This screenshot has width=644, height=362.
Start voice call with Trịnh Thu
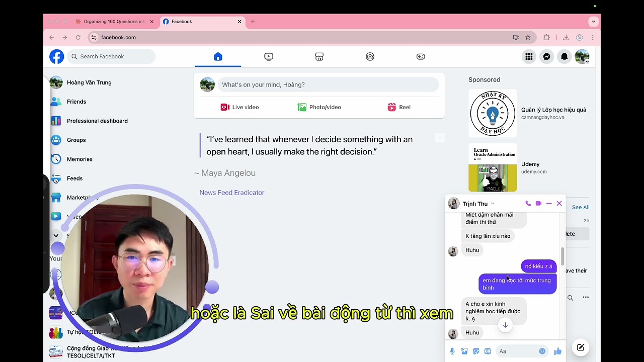(x=528, y=204)
